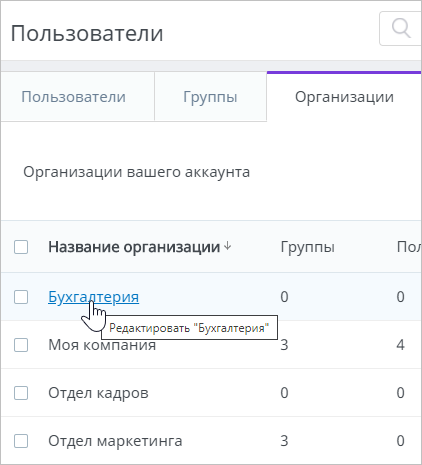Check the Бухгалтерия row checkbox
The height and width of the screenshot is (465, 422).
(x=21, y=297)
